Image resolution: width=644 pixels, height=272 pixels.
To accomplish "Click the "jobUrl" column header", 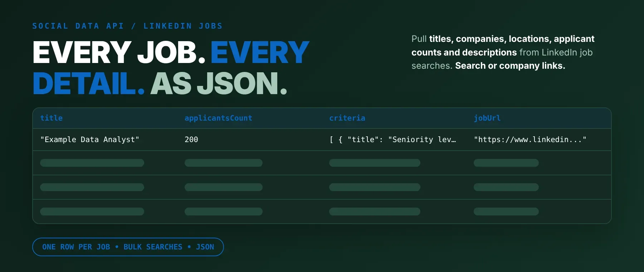I will (x=487, y=118).
